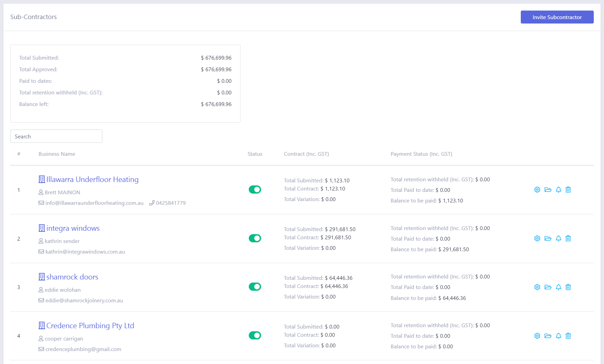This screenshot has width=604, height=364.
Task: Click contact name eddie wolohan
Action: point(63,290)
